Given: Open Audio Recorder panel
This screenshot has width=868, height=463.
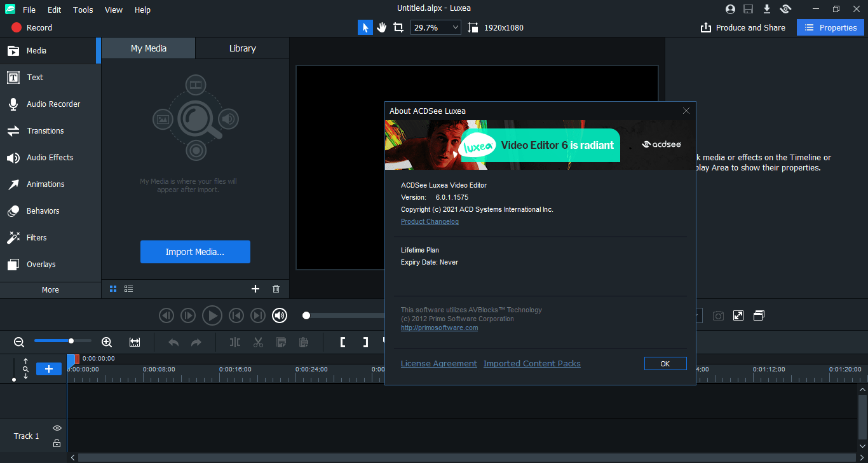Looking at the screenshot, I should click(x=50, y=104).
